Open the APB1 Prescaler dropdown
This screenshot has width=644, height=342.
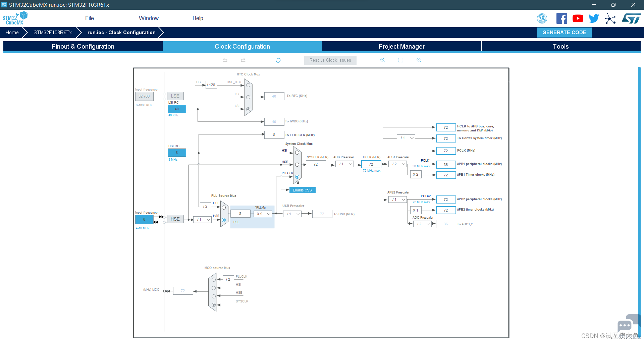coord(397,164)
